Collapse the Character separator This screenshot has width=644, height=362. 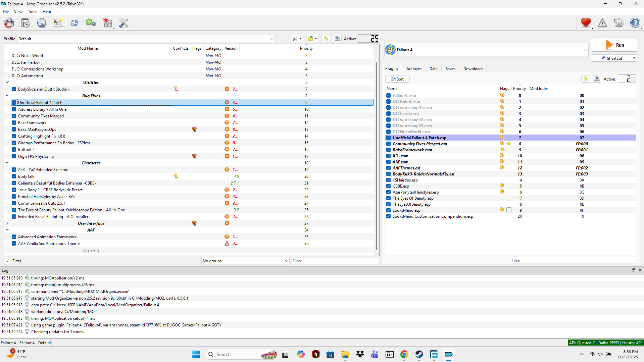click(7, 163)
